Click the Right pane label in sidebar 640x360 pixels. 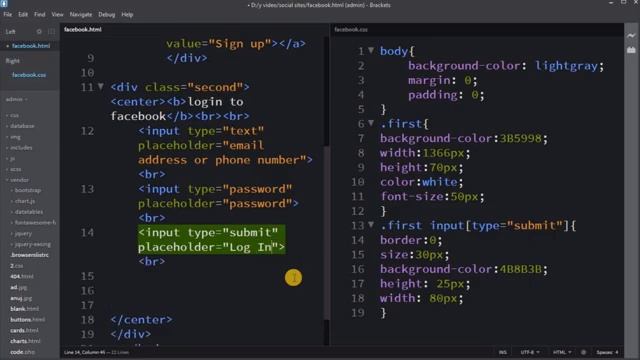click(x=12, y=61)
